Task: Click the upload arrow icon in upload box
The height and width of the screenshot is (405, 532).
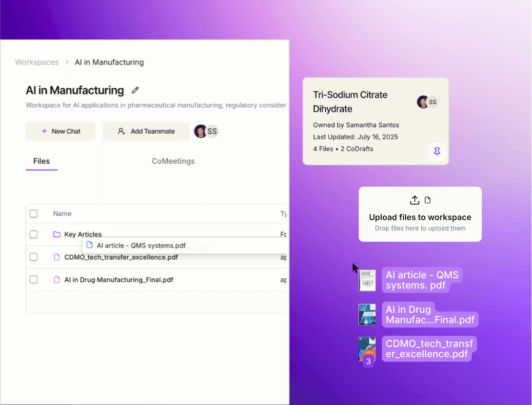Action: pyautogui.click(x=414, y=200)
